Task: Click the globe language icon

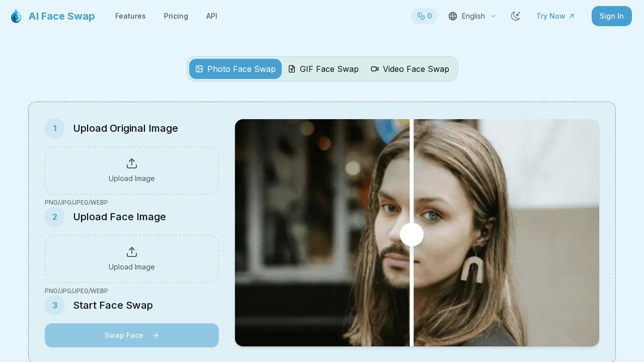Action: (x=452, y=16)
